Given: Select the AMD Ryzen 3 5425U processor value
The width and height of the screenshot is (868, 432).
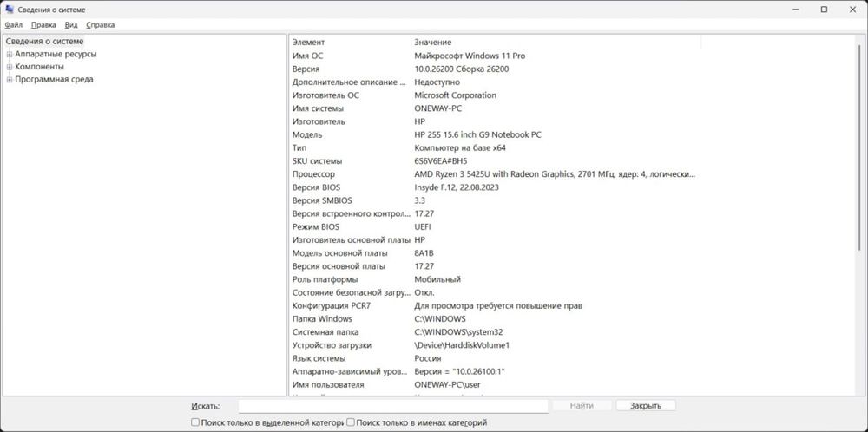Looking at the screenshot, I should [555, 174].
